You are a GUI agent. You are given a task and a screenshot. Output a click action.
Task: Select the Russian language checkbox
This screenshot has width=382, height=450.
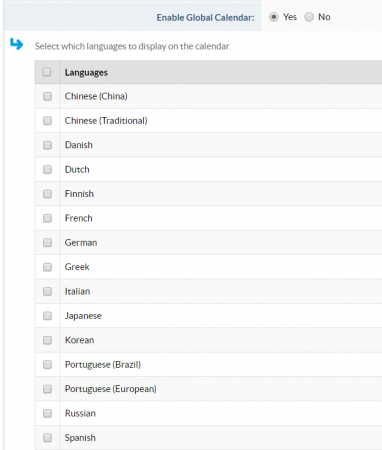47,413
